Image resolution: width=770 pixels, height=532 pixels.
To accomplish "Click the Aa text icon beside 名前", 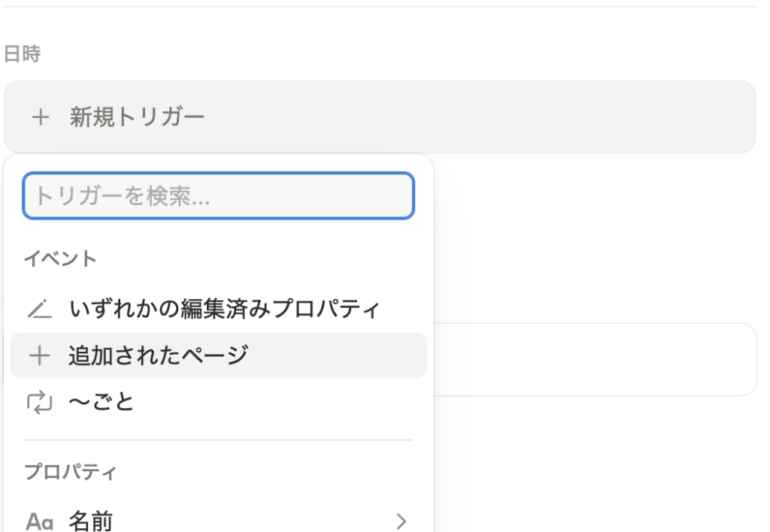I will pos(39,521).
